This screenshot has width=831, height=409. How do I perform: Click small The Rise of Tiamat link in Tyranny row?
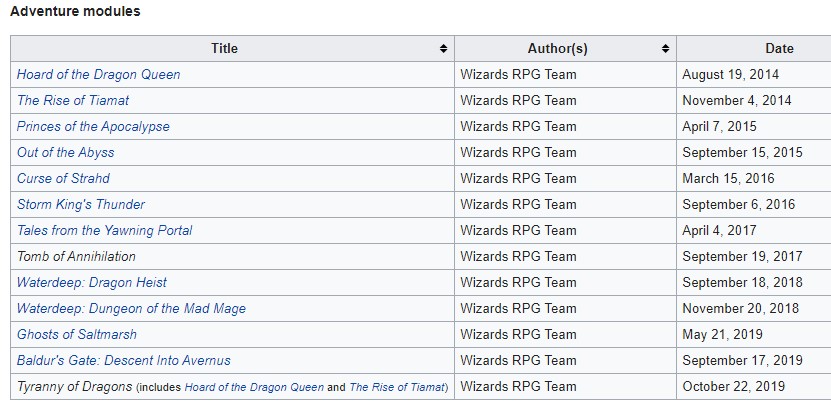[397, 387]
